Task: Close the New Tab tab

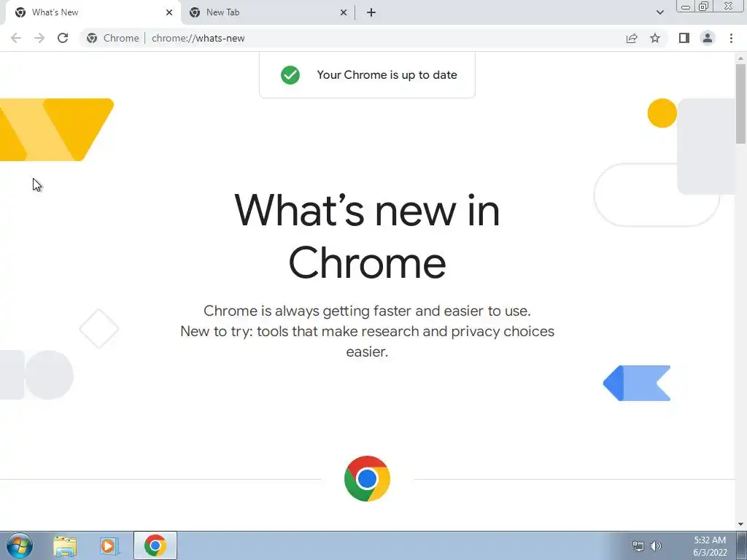Action: tap(344, 12)
